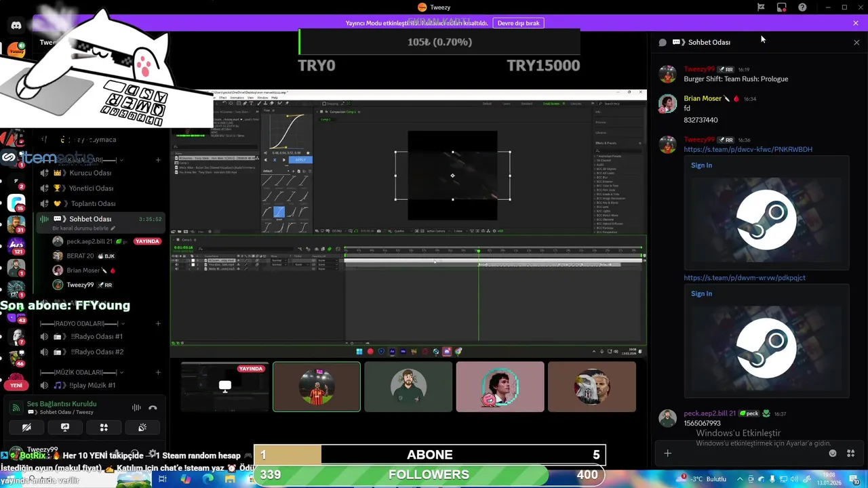Open the YENİ unread mentions pill
Image resolution: width=868 pixels, height=488 pixels.
pos(16,385)
